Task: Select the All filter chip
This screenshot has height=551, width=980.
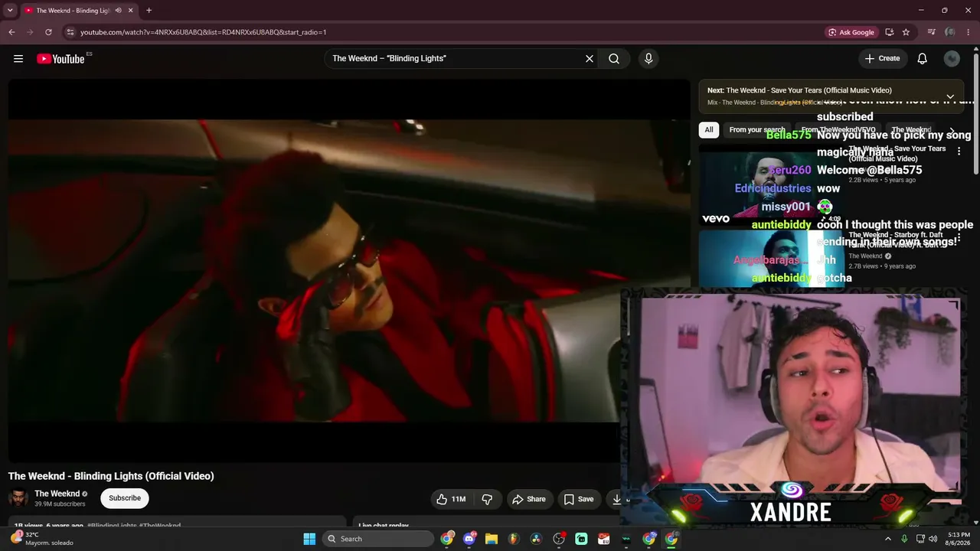Action: [x=709, y=130]
